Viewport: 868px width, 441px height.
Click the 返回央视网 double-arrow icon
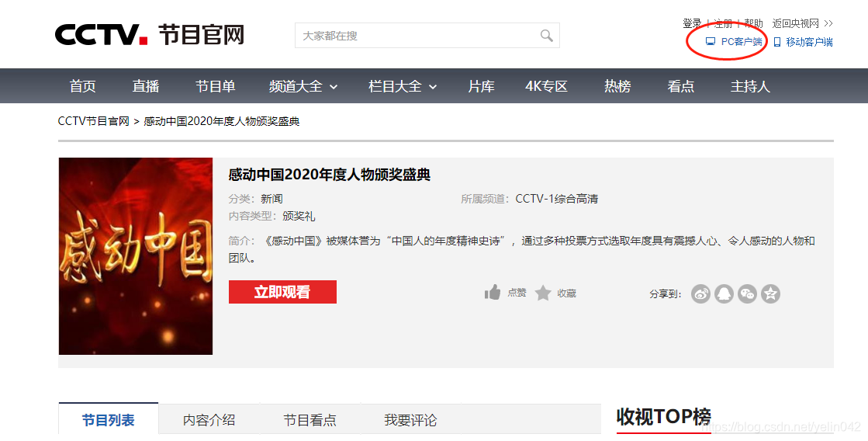tap(828, 23)
